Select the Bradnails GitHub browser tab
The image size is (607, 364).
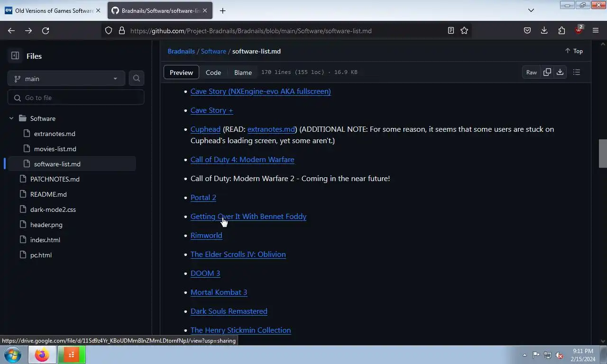tap(160, 10)
